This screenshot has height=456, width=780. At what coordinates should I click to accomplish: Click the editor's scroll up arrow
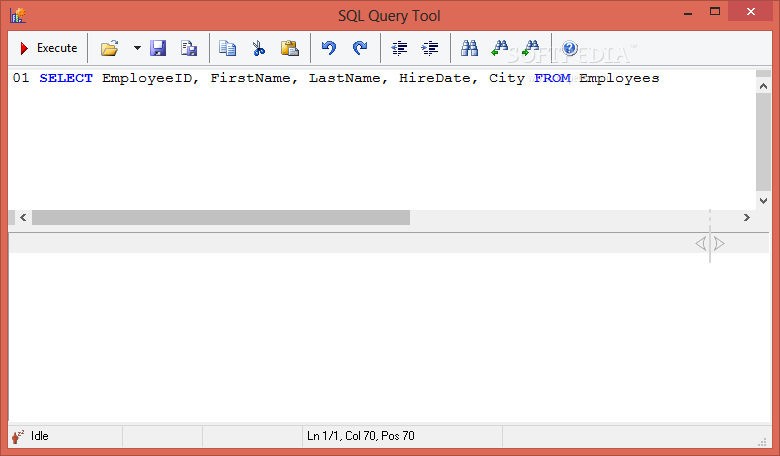pyautogui.click(x=763, y=86)
